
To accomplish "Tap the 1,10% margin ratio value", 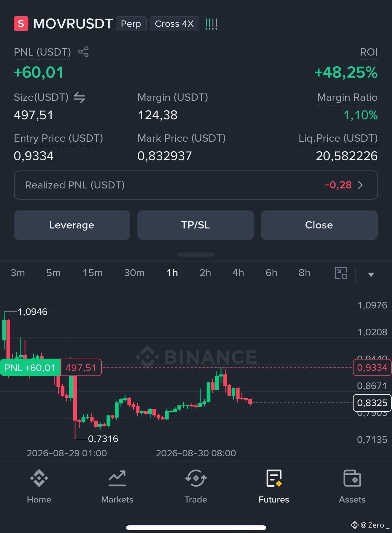I will [x=361, y=115].
